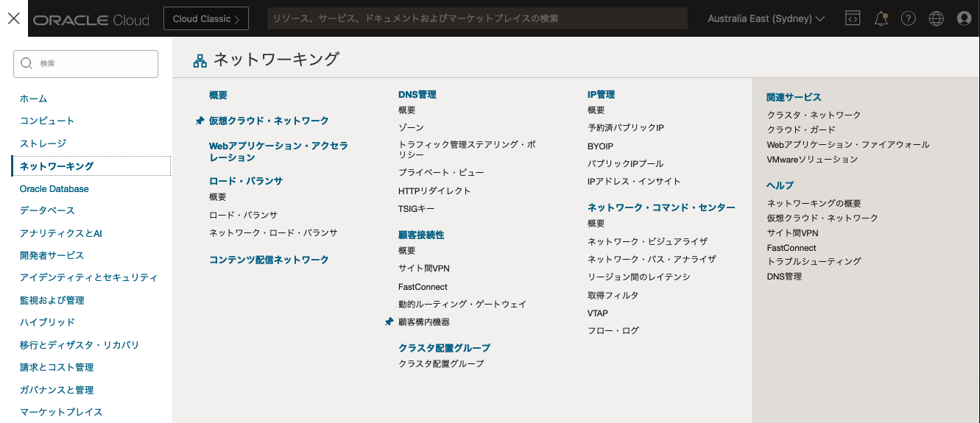
Task: Open the リージョン間のレイテンシ link
Action: (639, 277)
